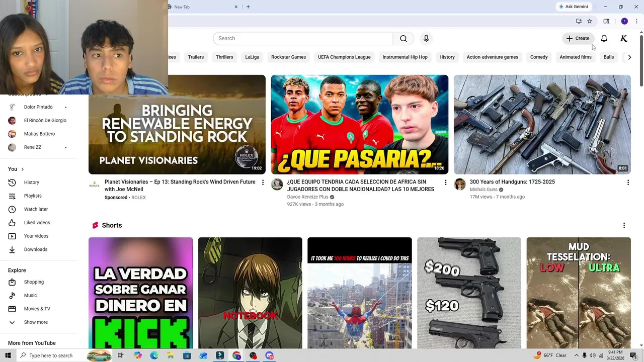Open Mud Tesselation Low Ultra short

pos(579,293)
